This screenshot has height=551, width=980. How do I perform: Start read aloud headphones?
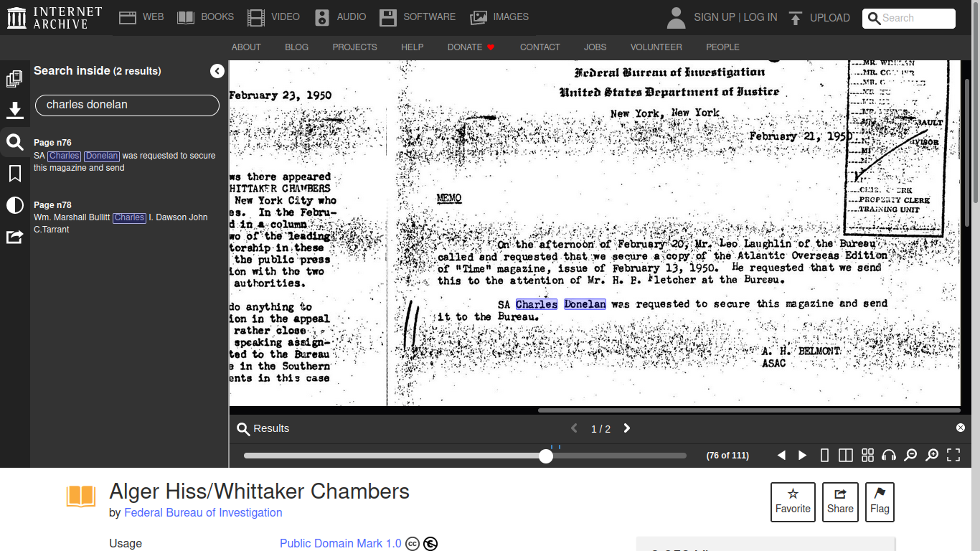pos(889,456)
